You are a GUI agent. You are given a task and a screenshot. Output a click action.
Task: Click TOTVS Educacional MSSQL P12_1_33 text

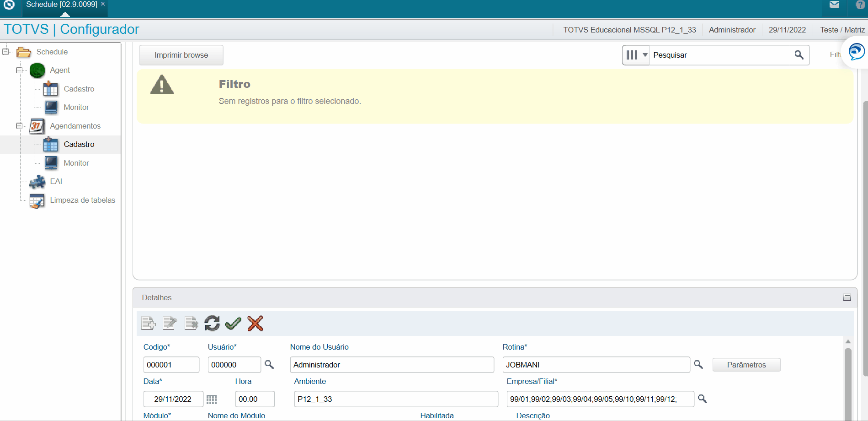629,30
